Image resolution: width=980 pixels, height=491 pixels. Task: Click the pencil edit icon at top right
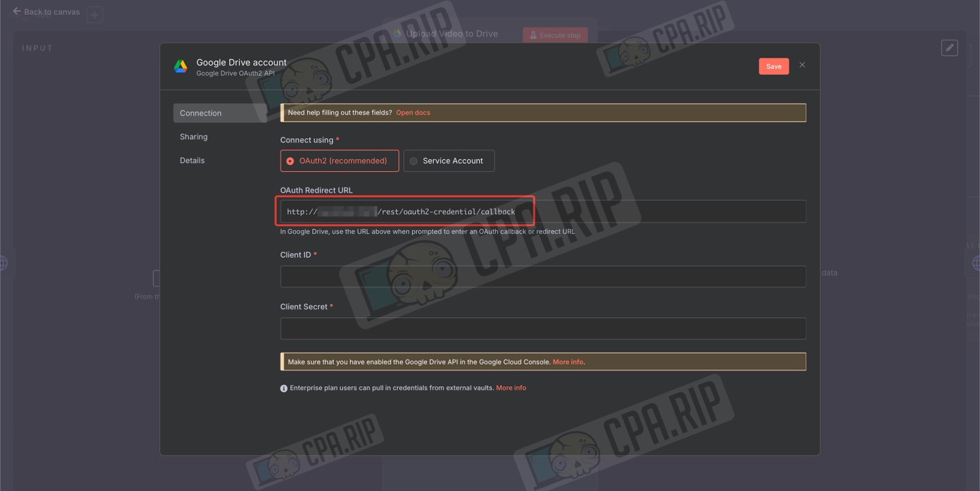point(949,48)
